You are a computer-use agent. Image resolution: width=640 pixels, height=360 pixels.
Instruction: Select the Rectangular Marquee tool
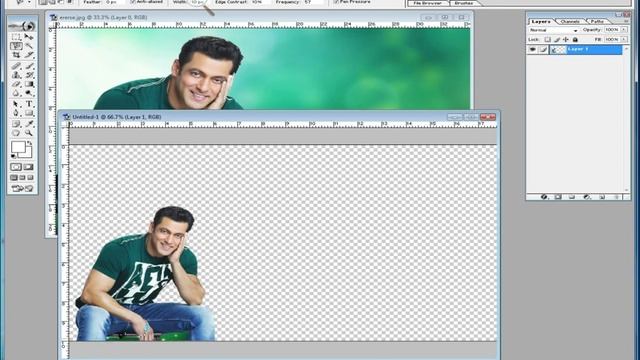16,37
